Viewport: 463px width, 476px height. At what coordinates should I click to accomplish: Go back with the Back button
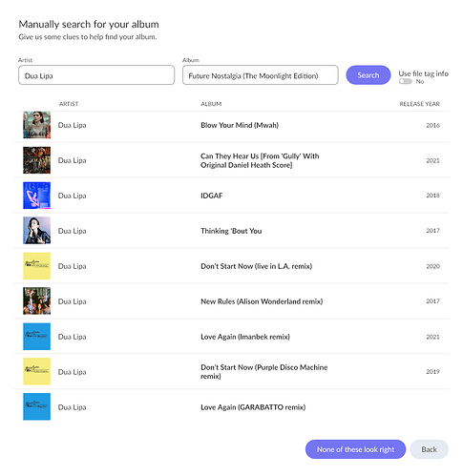[430, 449]
